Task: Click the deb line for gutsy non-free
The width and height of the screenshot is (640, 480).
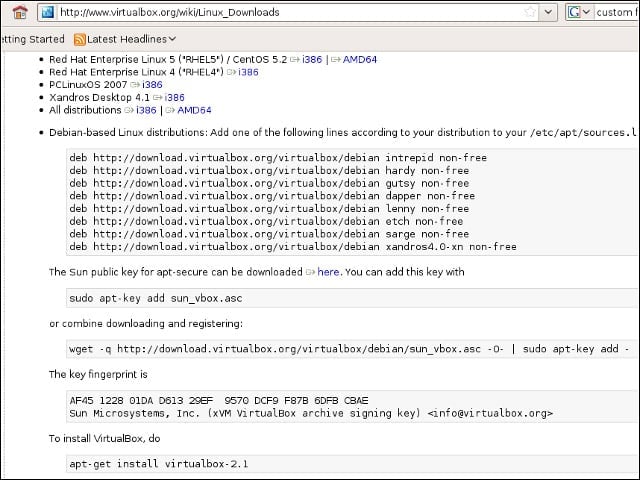Action: [269, 183]
